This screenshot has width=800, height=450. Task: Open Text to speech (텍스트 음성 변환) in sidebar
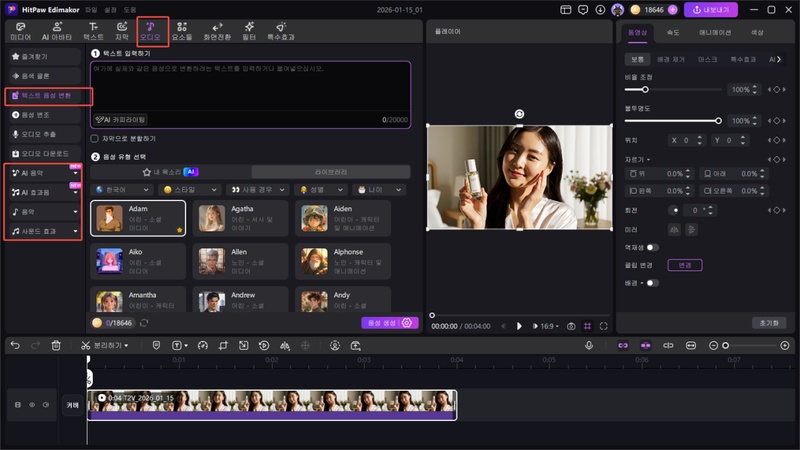(x=45, y=95)
